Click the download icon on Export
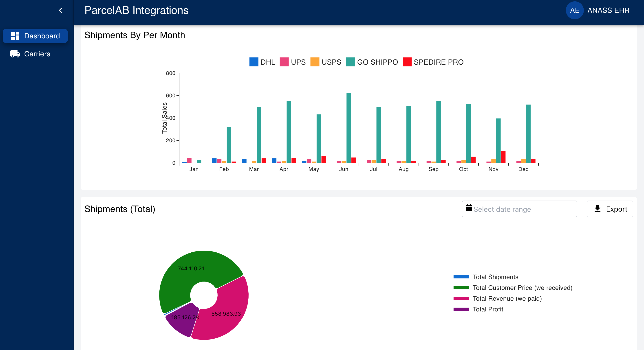The image size is (644, 350). tap(597, 209)
